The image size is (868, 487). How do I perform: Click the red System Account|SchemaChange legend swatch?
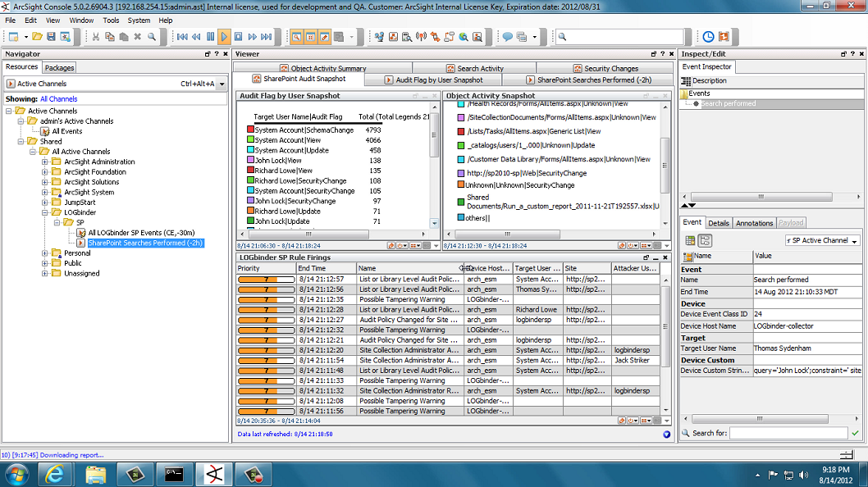click(250, 130)
